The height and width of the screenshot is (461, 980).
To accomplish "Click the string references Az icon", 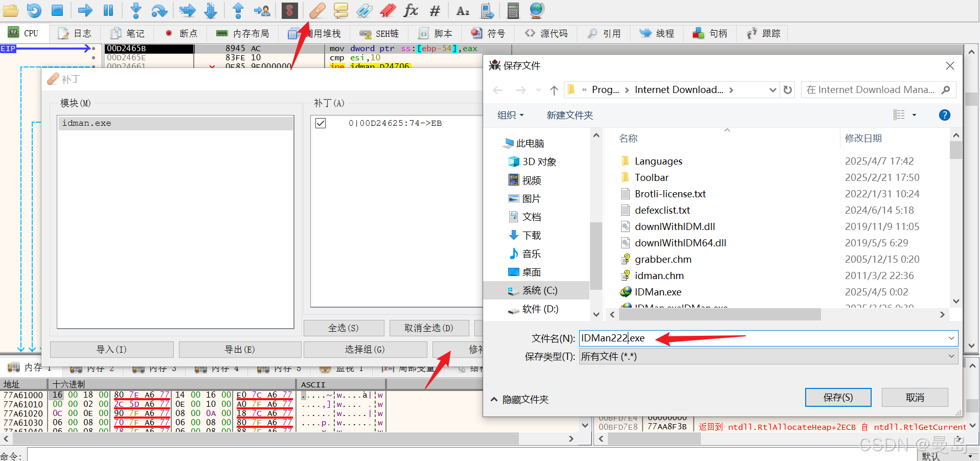I will (x=463, y=10).
